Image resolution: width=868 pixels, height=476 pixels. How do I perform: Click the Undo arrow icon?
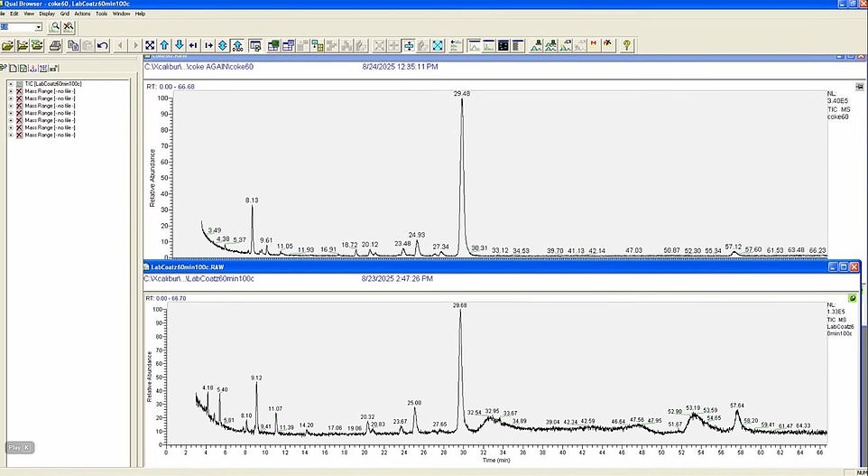[102, 45]
